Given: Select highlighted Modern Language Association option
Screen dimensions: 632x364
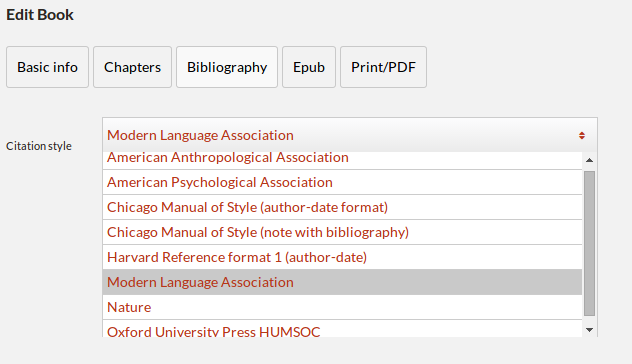Looking at the screenshot, I should point(342,282).
